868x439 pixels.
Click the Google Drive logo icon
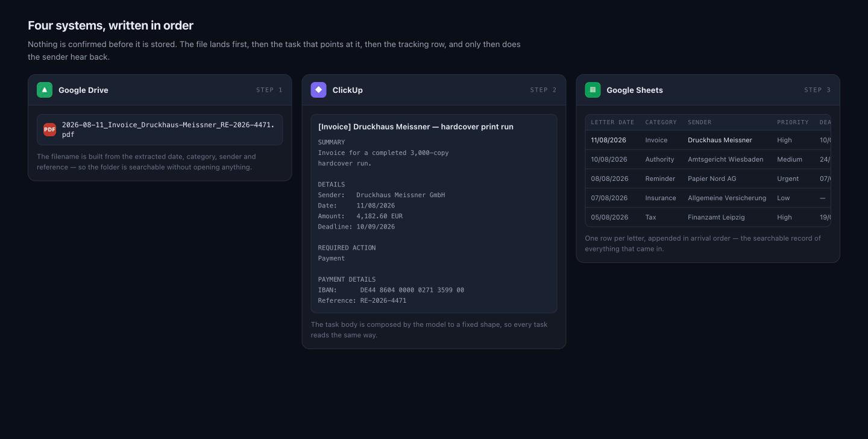[x=45, y=90]
